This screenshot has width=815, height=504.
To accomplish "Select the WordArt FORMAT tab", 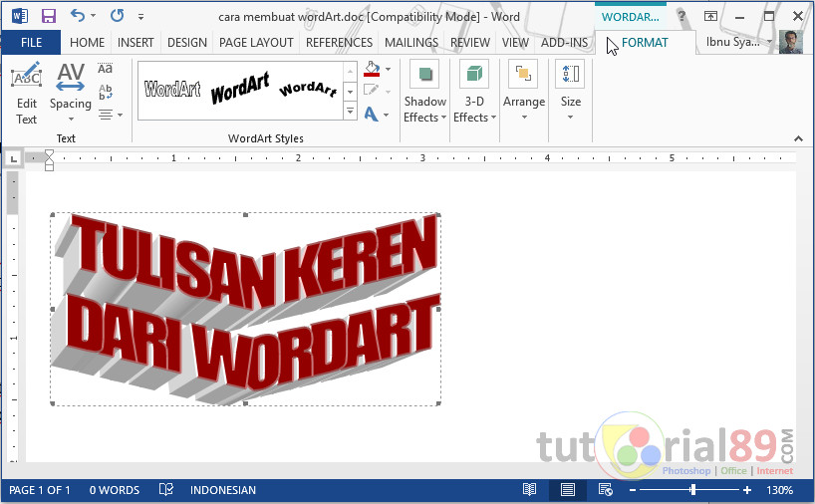I will click(645, 43).
